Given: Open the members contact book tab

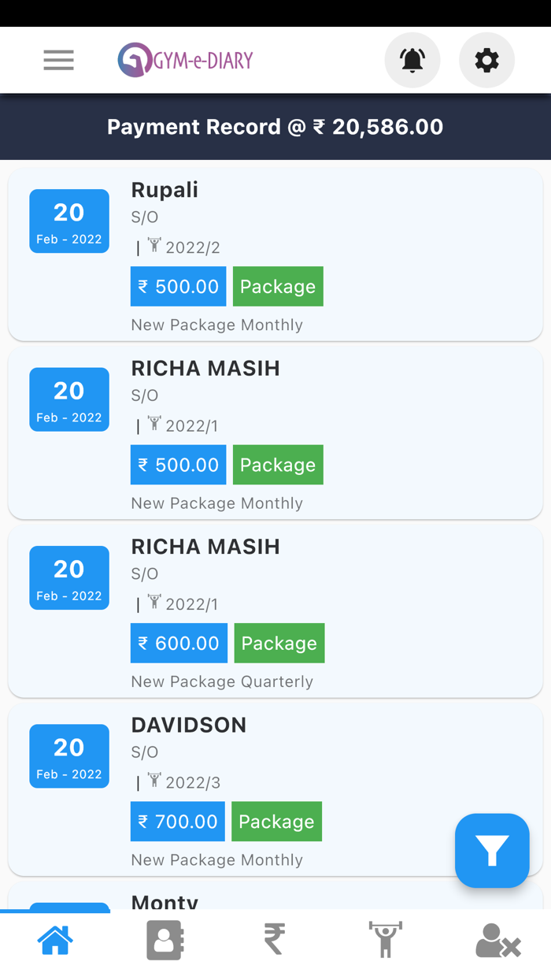Looking at the screenshot, I should click(x=165, y=940).
